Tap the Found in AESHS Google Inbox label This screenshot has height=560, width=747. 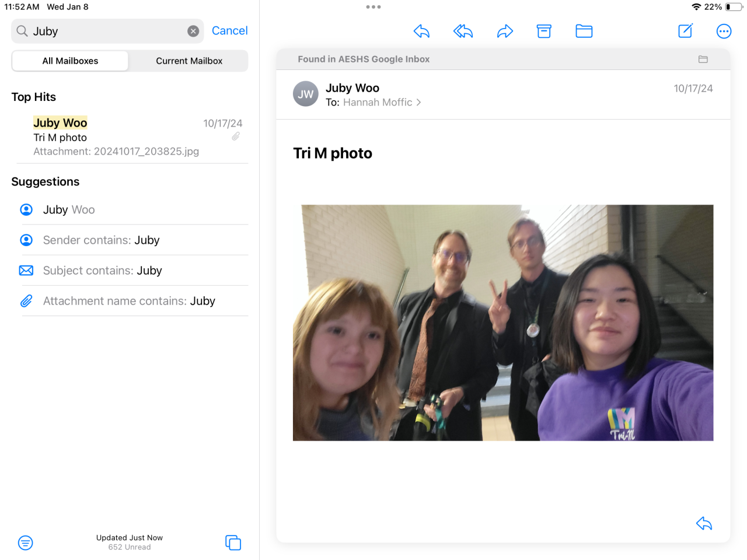[x=364, y=59]
